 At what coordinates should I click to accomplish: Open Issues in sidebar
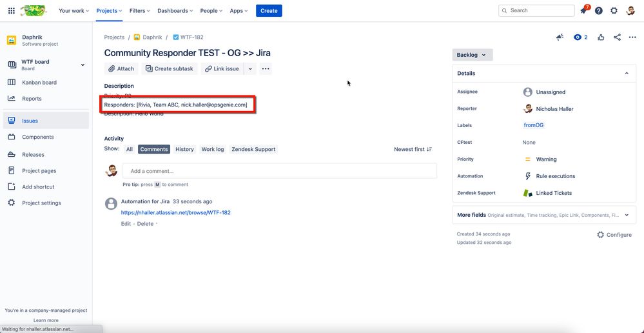tap(46, 121)
